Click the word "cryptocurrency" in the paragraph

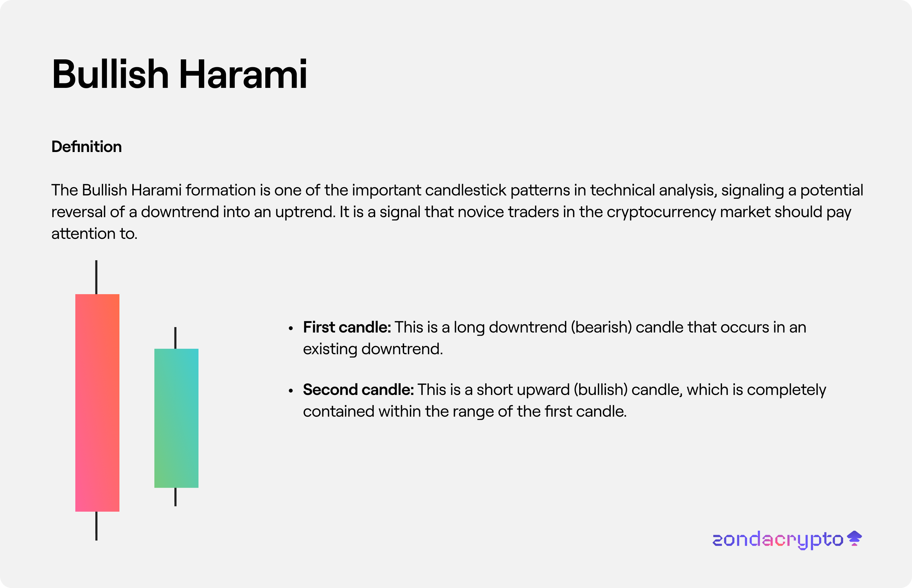pyautogui.click(x=661, y=212)
